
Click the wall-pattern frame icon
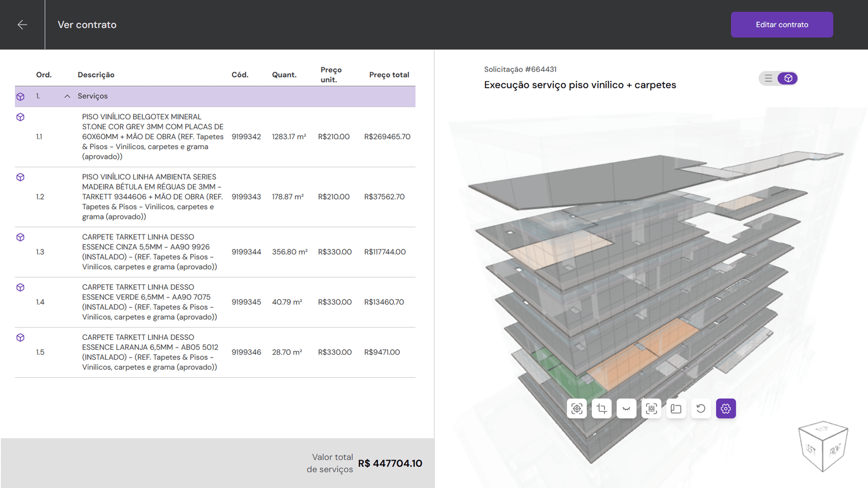[651, 409]
